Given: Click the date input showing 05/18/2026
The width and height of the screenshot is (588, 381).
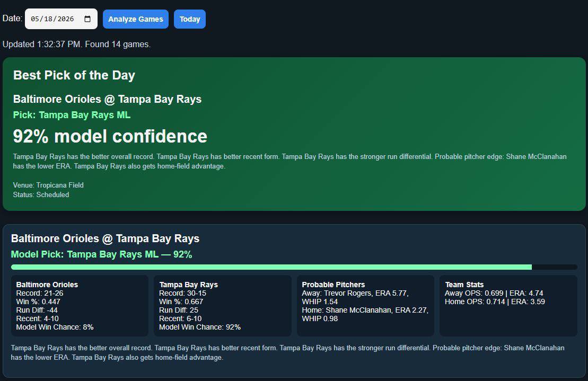Looking at the screenshot, I should (61, 19).
